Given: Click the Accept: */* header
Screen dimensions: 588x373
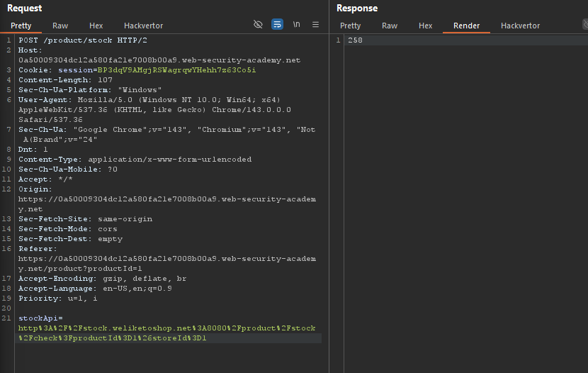Looking at the screenshot, I should [45, 179].
